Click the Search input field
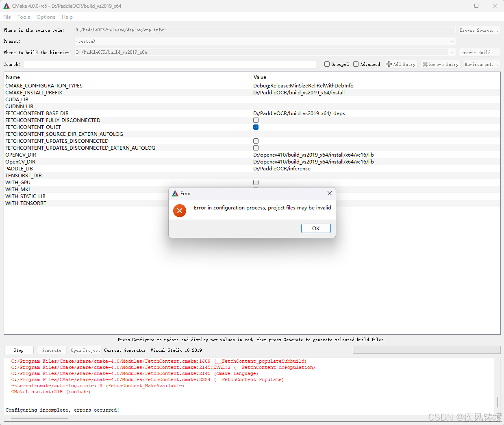The width and height of the screenshot is (504, 425). point(170,64)
